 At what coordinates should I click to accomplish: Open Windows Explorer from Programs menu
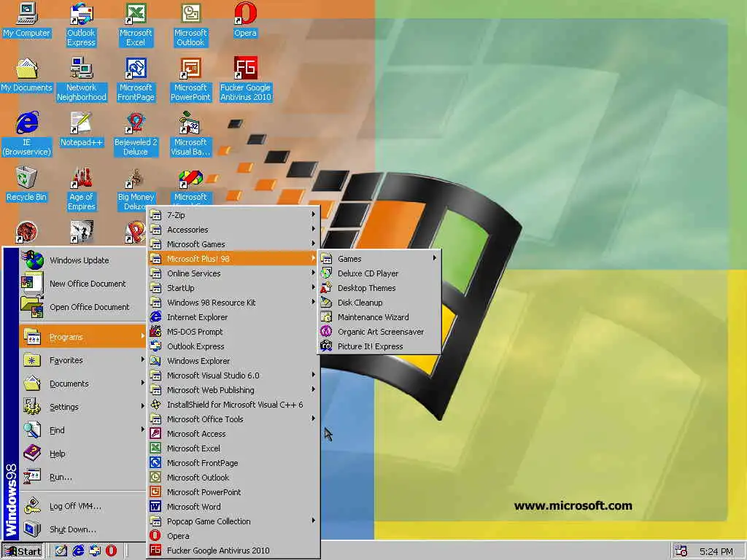click(x=233, y=361)
